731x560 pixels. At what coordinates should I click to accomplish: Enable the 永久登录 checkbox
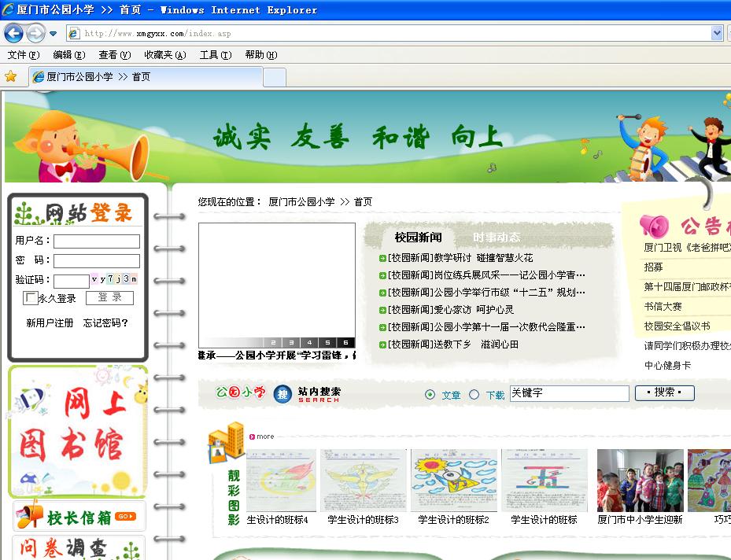(x=29, y=297)
